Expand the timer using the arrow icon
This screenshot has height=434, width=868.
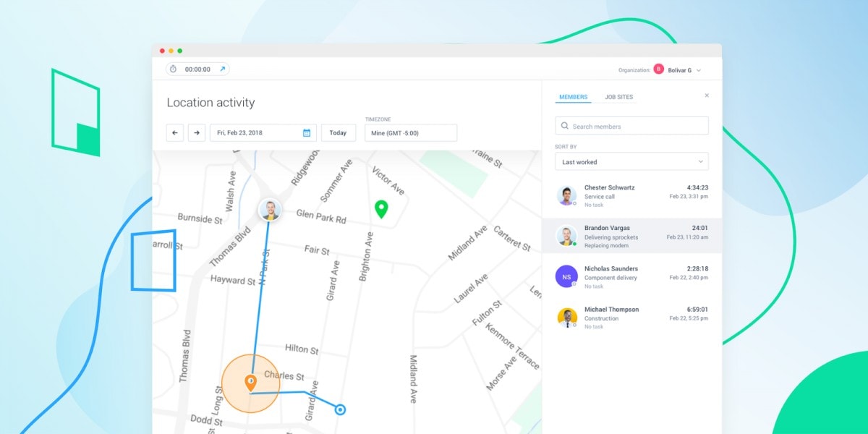[x=223, y=69]
